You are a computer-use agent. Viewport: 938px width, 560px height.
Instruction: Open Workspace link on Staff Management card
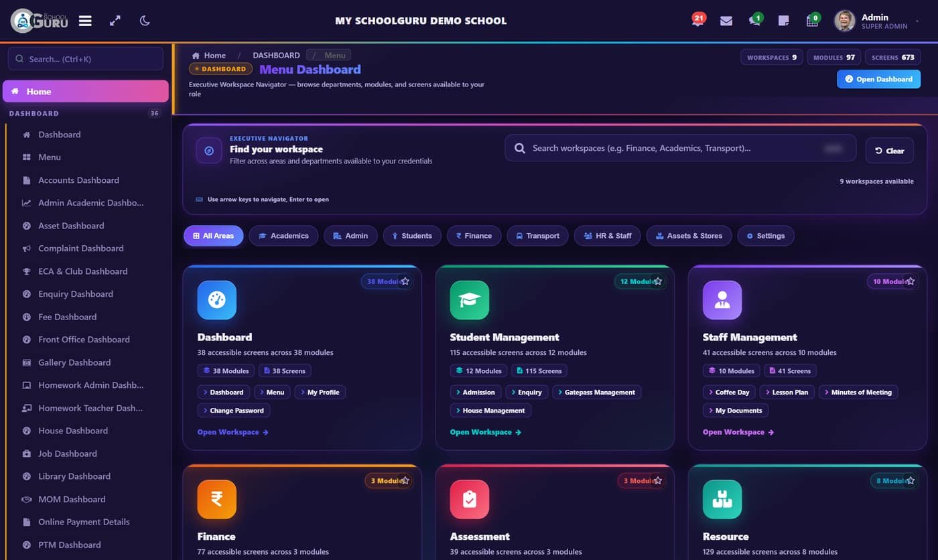point(738,432)
